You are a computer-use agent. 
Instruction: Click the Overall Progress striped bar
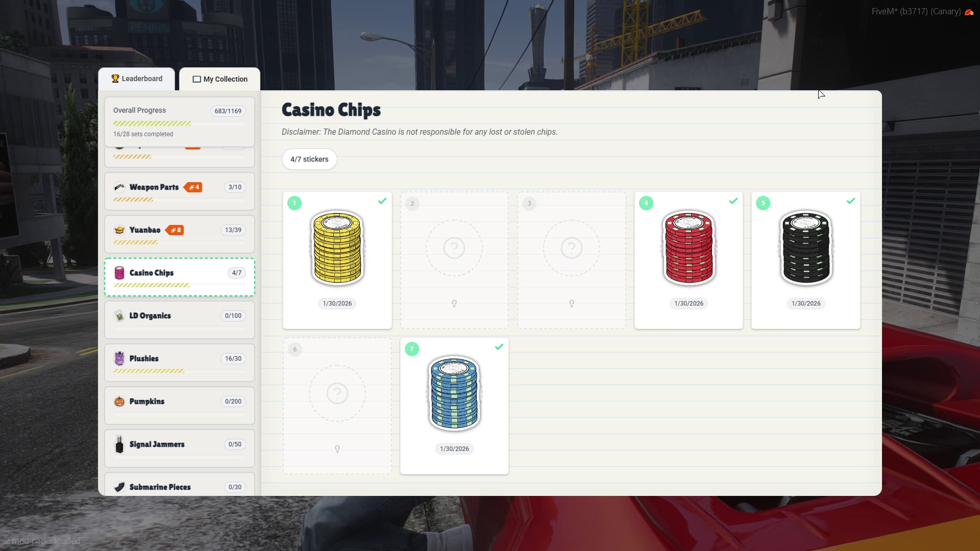(x=152, y=123)
